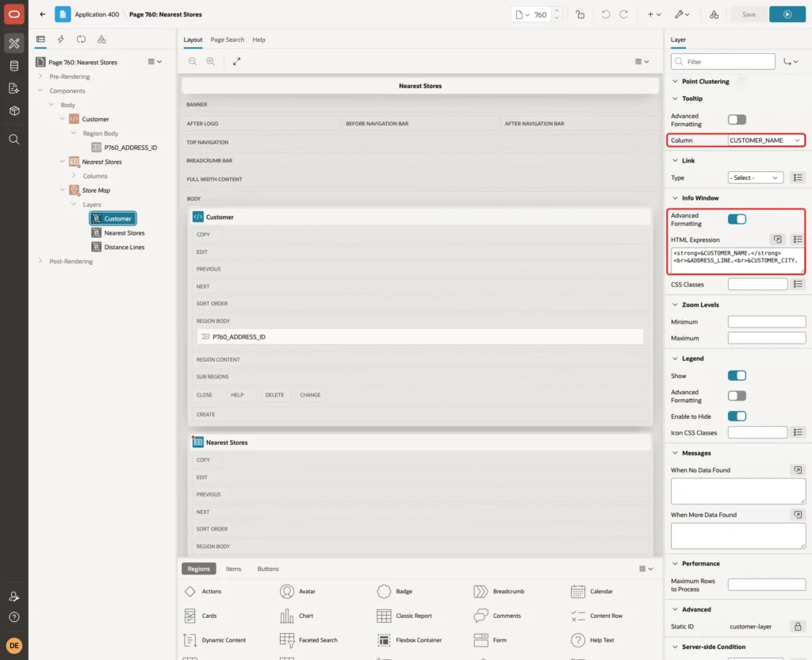This screenshot has width=812, height=660.
Task: Open Gallery packaged apps icon
Action: (x=14, y=111)
